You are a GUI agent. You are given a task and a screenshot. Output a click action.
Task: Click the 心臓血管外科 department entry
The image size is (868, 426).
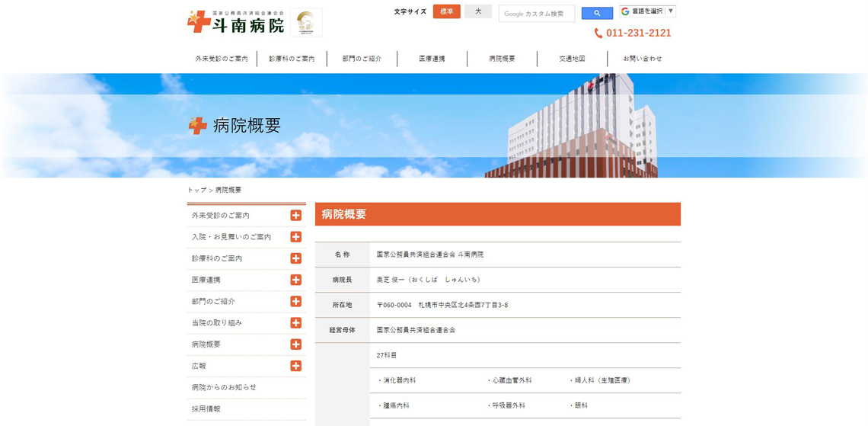click(510, 380)
